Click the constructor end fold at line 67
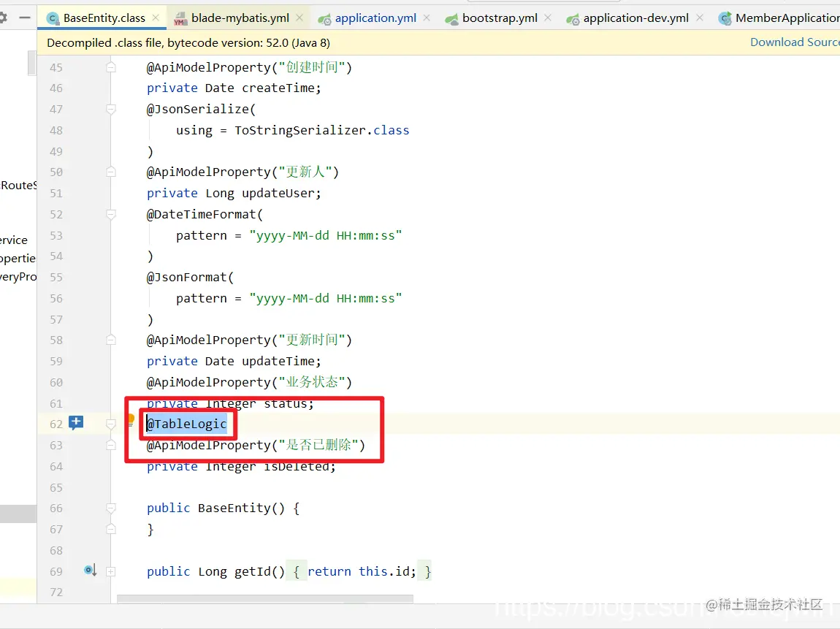840x629 pixels. 111,530
